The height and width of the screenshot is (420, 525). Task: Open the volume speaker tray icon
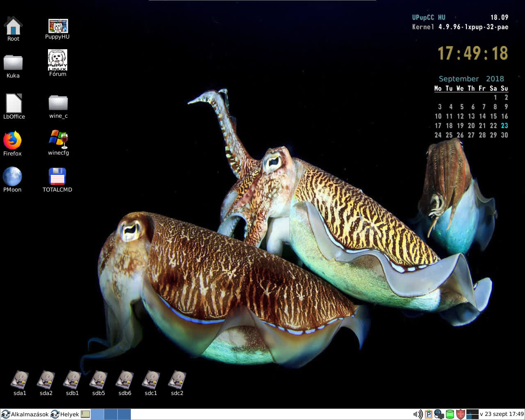(x=418, y=414)
